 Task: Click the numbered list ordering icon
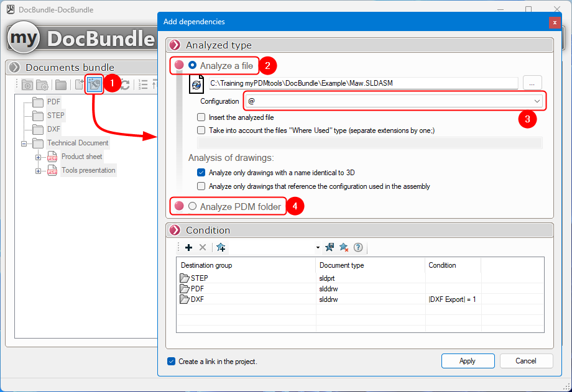[142, 84]
